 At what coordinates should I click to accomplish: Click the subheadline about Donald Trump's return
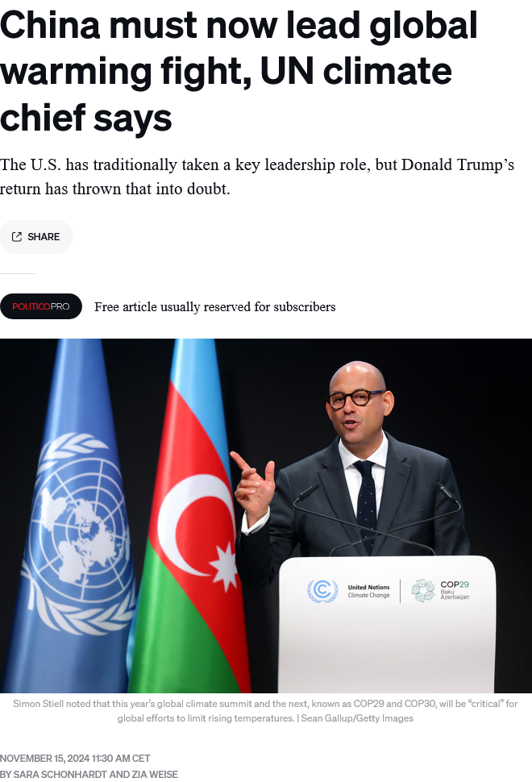coord(257,177)
